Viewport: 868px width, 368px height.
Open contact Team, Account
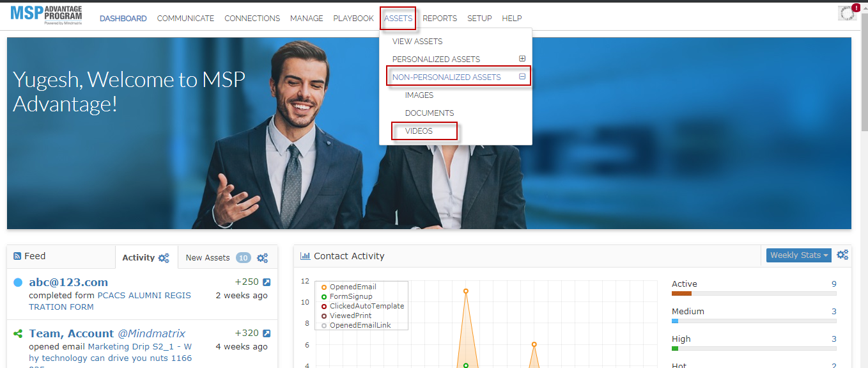click(72, 333)
